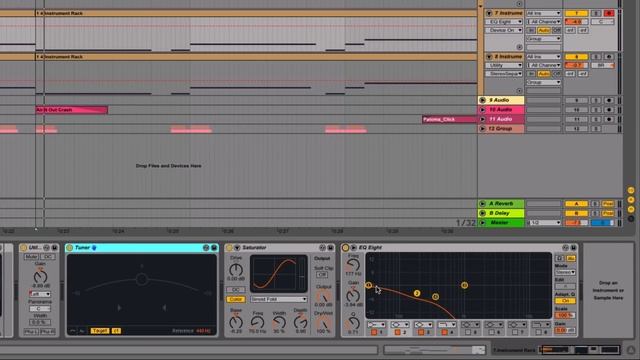640x360 pixels.
Task: Select EQ Eight filter node 1
Action: [369, 285]
